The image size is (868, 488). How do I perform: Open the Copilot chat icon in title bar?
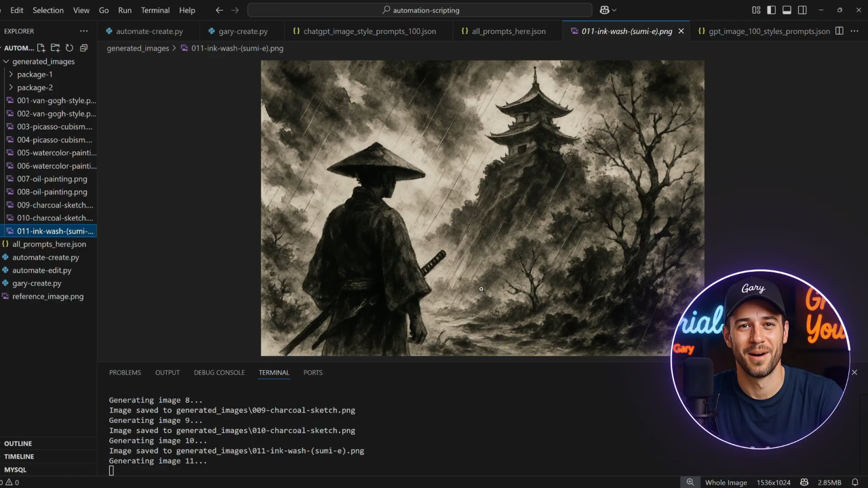tap(604, 10)
